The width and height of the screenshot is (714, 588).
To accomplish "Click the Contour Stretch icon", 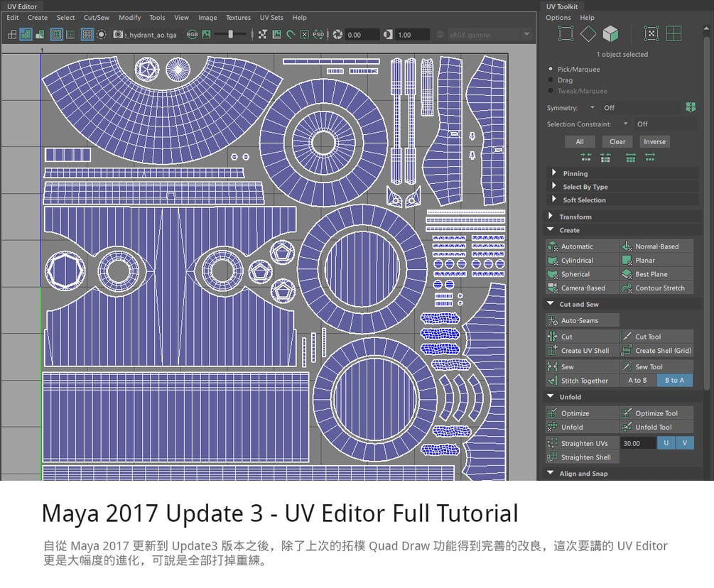I will tap(627, 288).
